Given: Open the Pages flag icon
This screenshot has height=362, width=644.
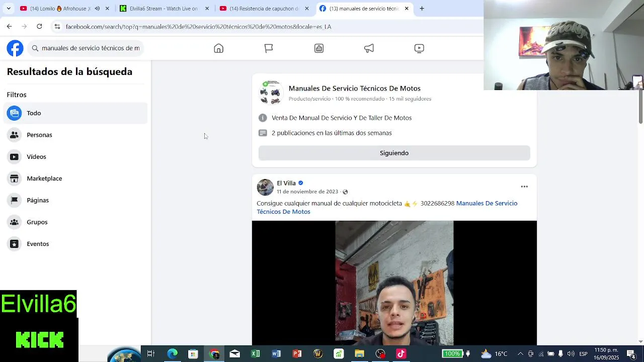Looking at the screenshot, I should 269,48.
